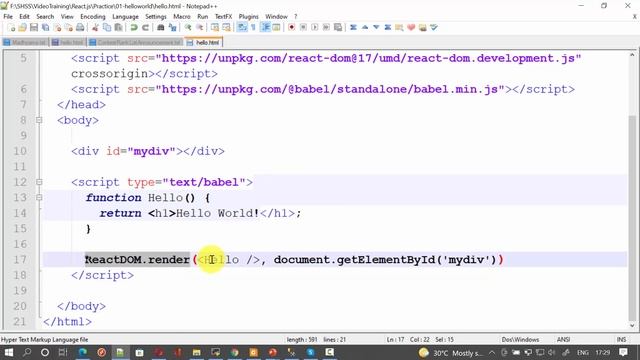
Task: Open the View menu
Action: pos(67,17)
